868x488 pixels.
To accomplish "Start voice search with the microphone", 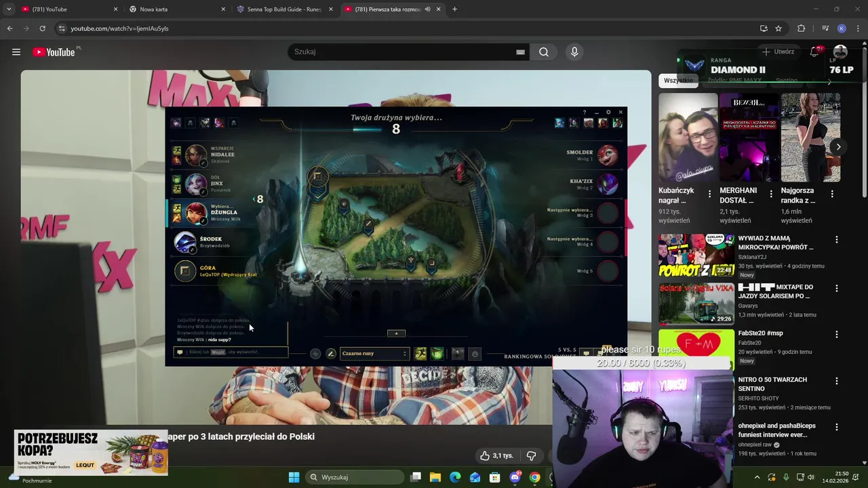I will [x=574, y=52].
